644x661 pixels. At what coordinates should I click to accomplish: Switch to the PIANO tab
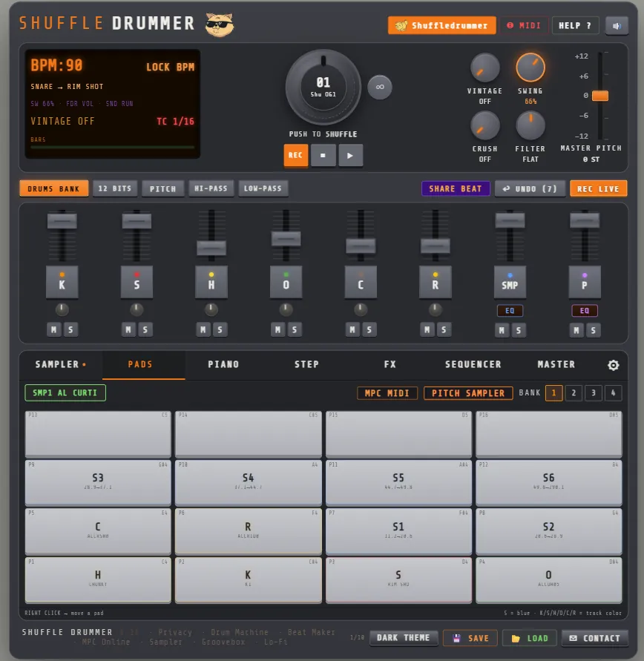pyautogui.click(x=223, y=365)
